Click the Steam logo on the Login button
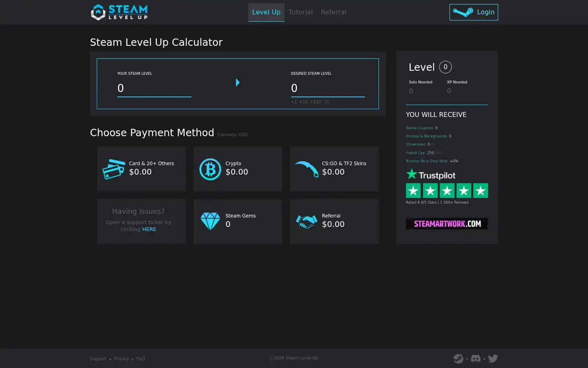Image resolution: width=588 pixels, height=368 pixels. (463, 12)
